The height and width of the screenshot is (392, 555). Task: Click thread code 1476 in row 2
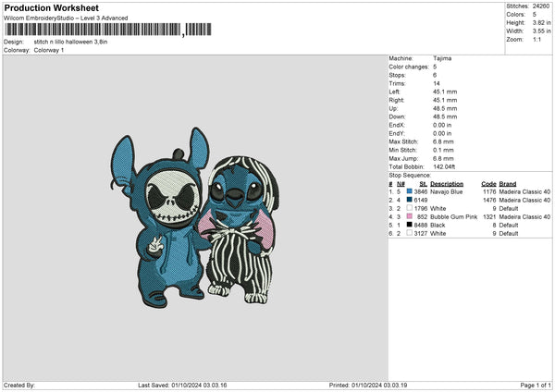[x=489, y=201]
